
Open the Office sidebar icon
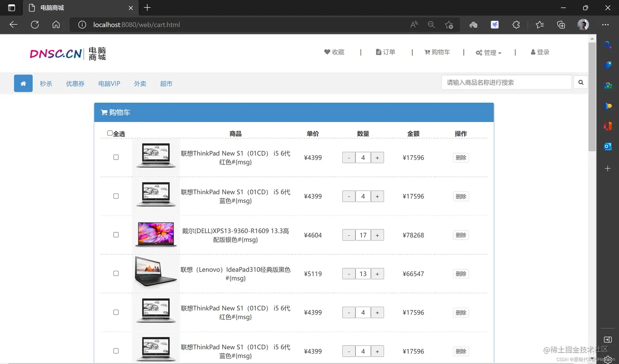[x=608, y=126]
